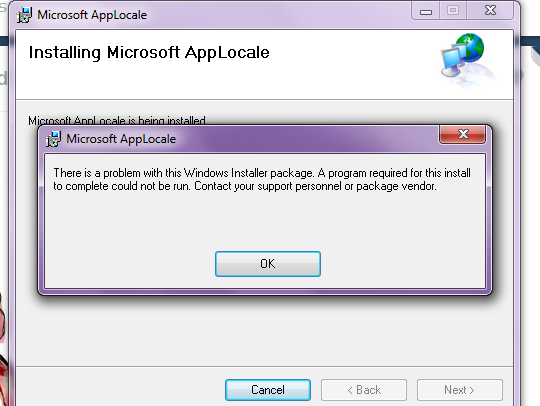Click the disabled maximize button of installer

tap(453, 11)
